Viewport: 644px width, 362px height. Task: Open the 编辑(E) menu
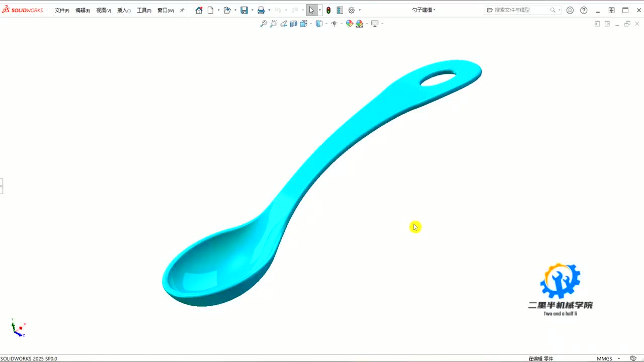[83, 11]
